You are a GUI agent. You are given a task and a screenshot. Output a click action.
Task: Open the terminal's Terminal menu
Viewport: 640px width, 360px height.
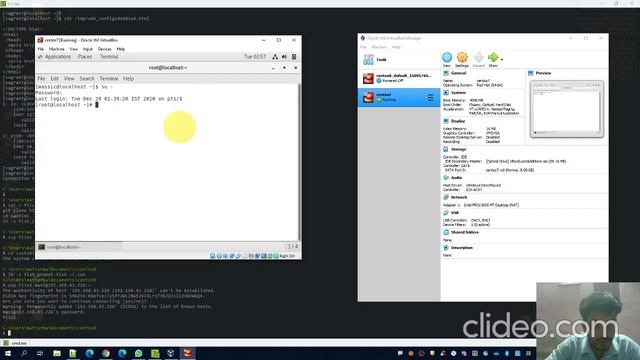[109, 78]
